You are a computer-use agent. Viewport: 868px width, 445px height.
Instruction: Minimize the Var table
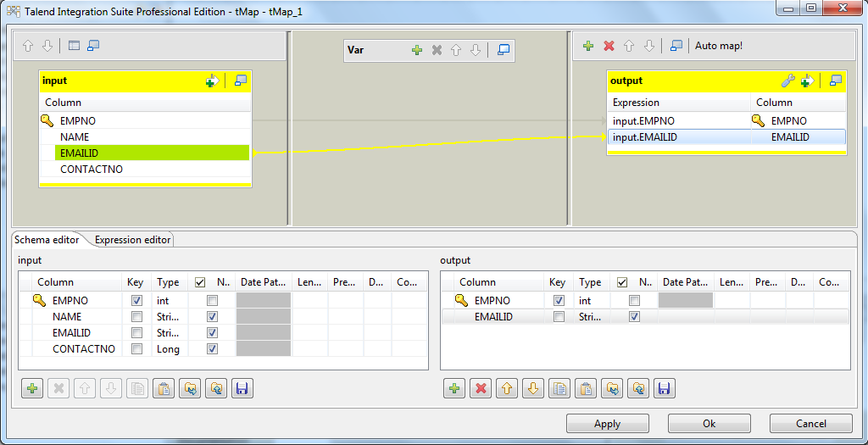tap(504, 50)
